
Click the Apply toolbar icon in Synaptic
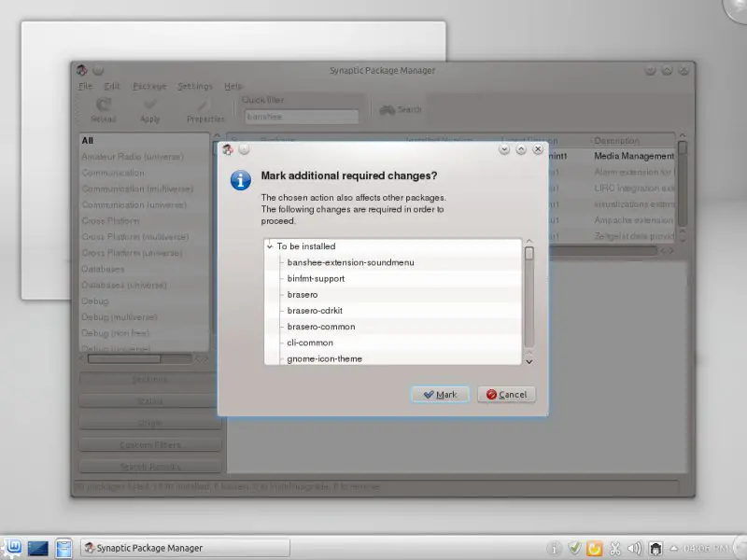(x=149, y=105)
